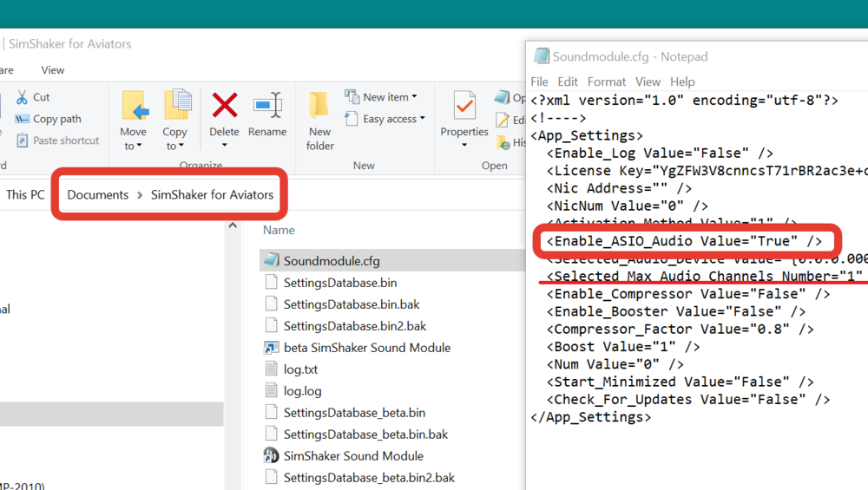The image size is (868, 490).
Task: Click the red X Delete icon
Action: (x=224, y=105)
